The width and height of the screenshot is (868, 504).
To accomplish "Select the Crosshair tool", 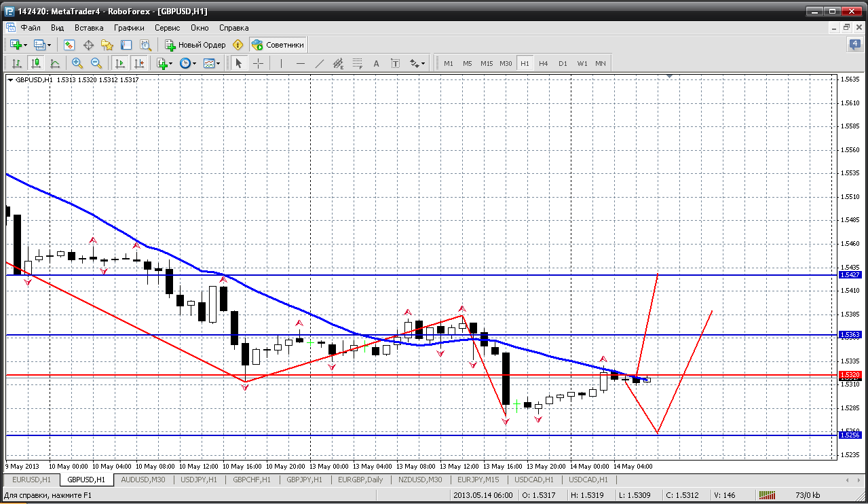I will pyautogui.click(x=259, y=63).
